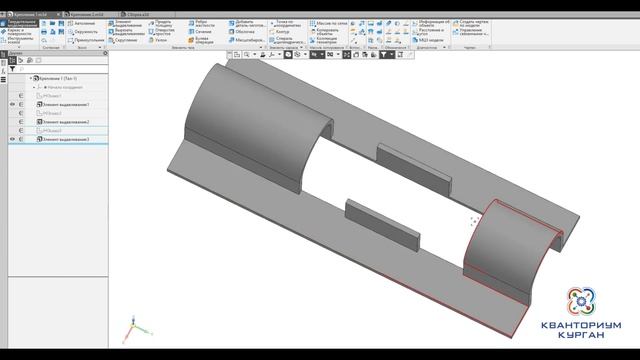The height and width of the screenshot is (360, 640).
Task: Click the tree panel pin/settings icon
Action: click(105, 53)
